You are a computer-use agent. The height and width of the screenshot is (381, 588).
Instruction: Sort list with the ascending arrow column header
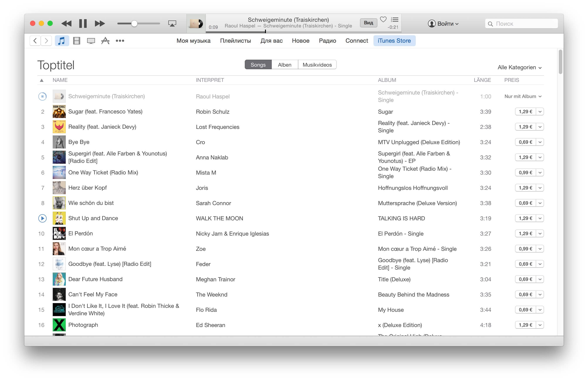(x=42, y=80)
